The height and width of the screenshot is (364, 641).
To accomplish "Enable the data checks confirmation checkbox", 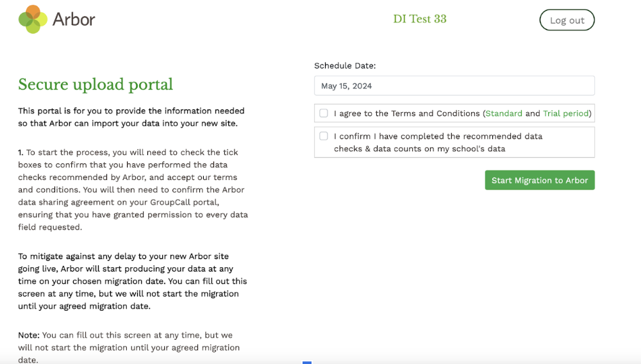I will pyautogui.click(x=324, y=136).
